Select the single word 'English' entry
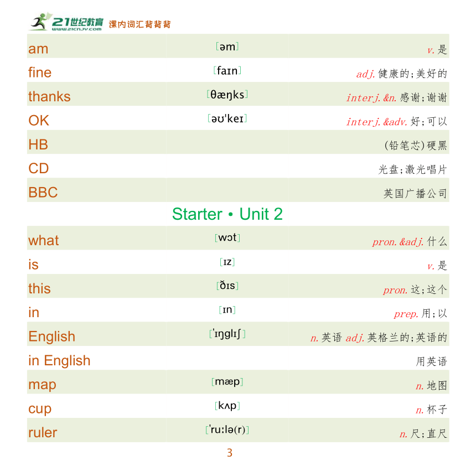 pyautogui.click(x=52, y=337)
